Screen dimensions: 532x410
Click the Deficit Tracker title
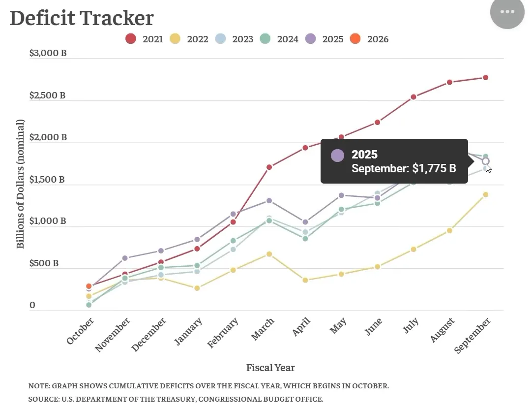[x=82, y=18]
